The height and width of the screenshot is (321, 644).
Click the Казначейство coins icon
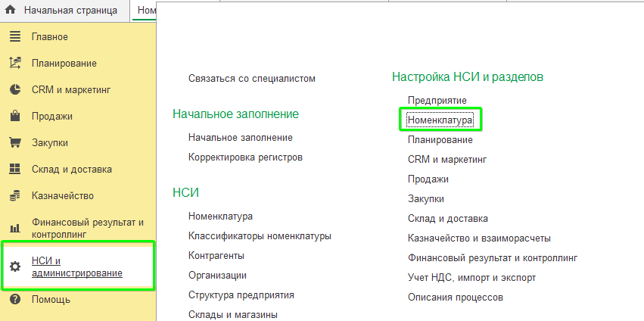(x=15, y=195)
